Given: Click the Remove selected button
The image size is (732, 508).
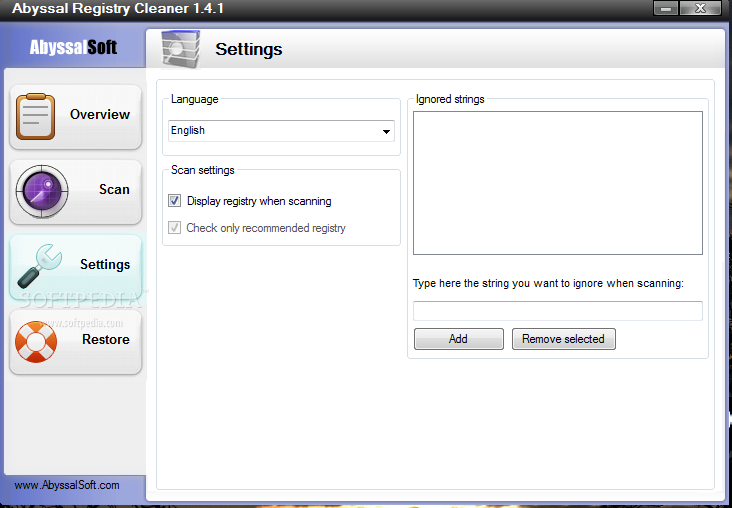Looking at the screenshot, I should pyautogui.click(x=563, y=339).
